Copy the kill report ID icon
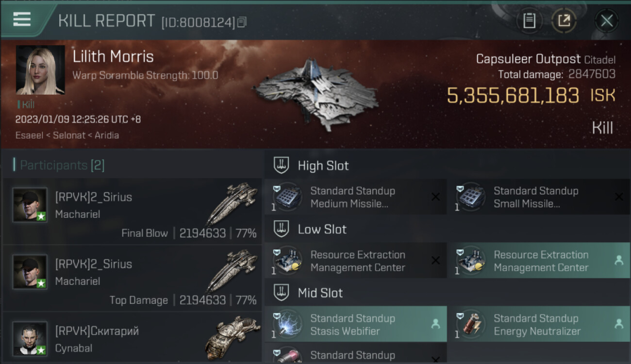Viewport: 631px width, 364px height. [x=242, y=22]
